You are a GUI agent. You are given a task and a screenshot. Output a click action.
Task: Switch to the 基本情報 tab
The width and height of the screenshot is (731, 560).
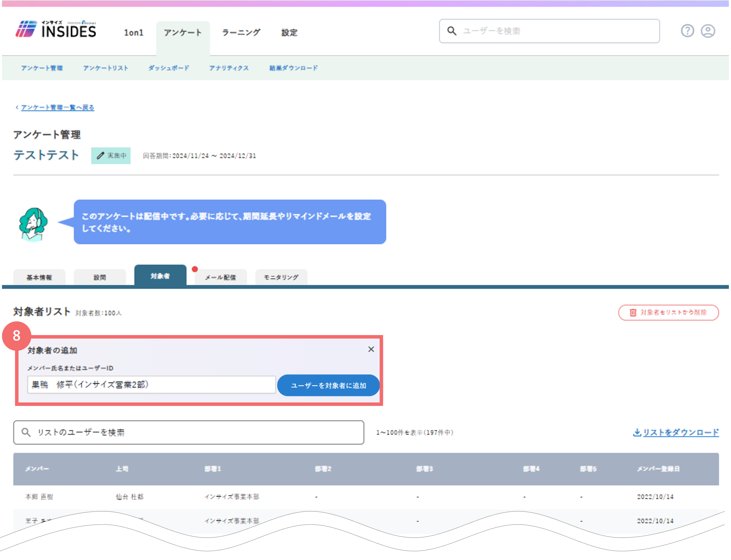point(39,277)
